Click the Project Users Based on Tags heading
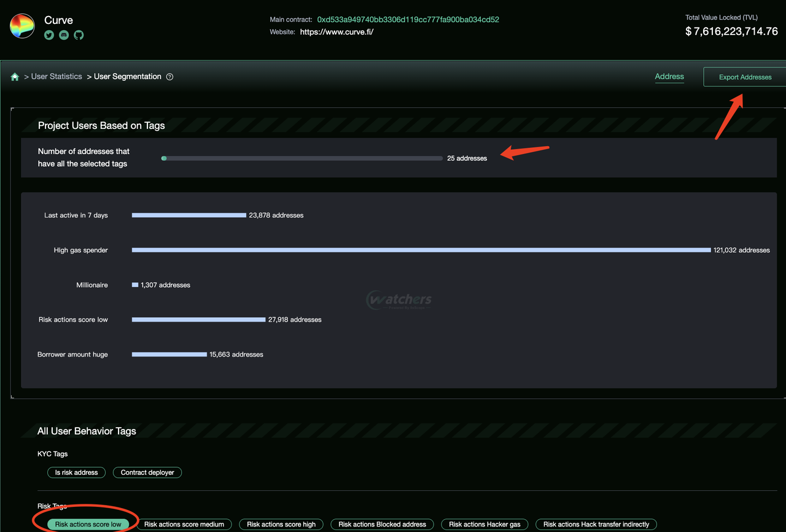 [101, 125]
